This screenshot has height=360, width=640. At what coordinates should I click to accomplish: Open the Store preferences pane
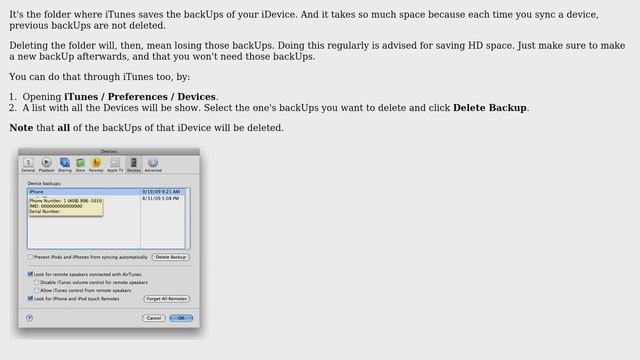[80, 165]
